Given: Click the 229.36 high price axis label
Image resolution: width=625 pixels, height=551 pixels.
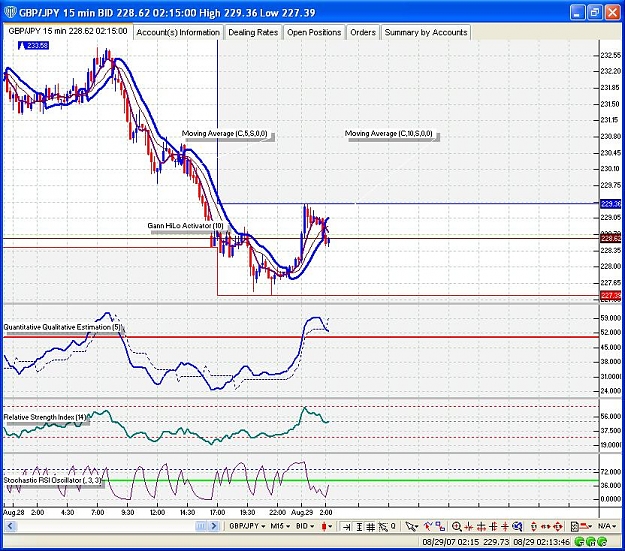Looking at the screenshot, I should click(x=610, y=204).
